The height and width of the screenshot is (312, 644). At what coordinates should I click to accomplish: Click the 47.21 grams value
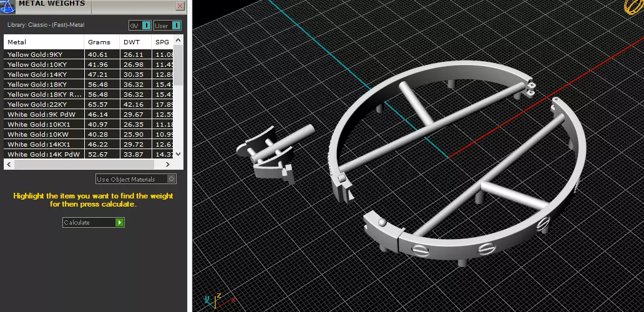point(97,74)
